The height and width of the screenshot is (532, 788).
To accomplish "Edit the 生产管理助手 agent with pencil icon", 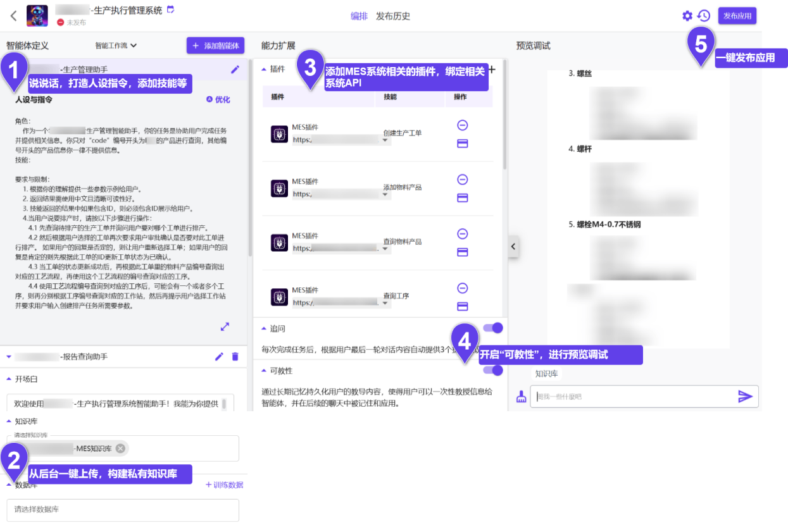I will click(235, 70).
